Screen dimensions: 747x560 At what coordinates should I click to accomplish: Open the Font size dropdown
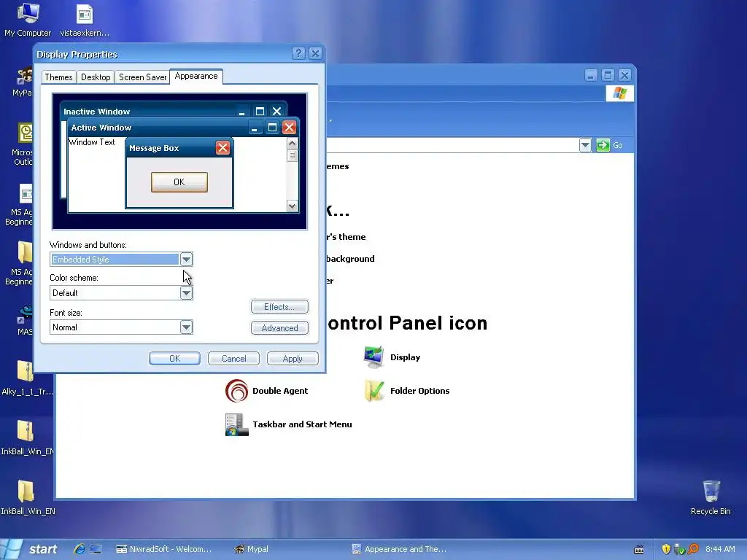[x=186, y=327]
